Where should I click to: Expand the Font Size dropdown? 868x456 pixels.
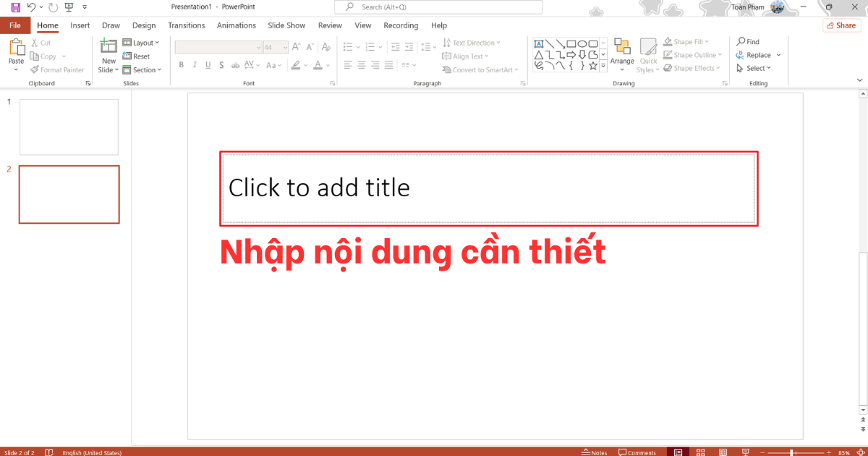(x=284, y=46)
